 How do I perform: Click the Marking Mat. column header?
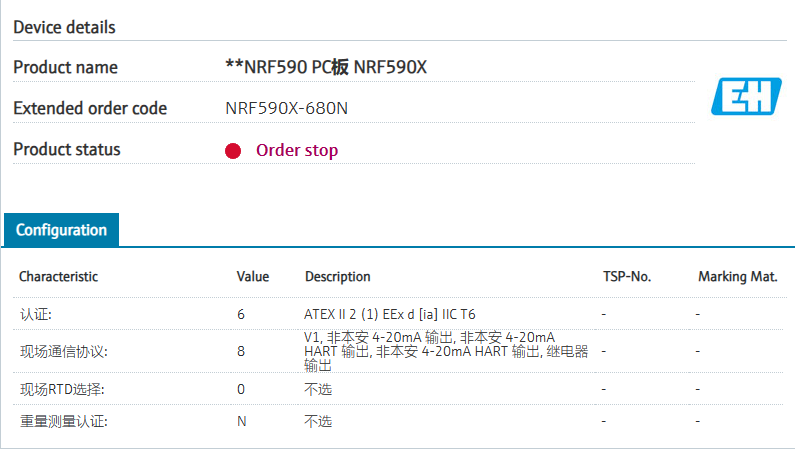[737, 276]
